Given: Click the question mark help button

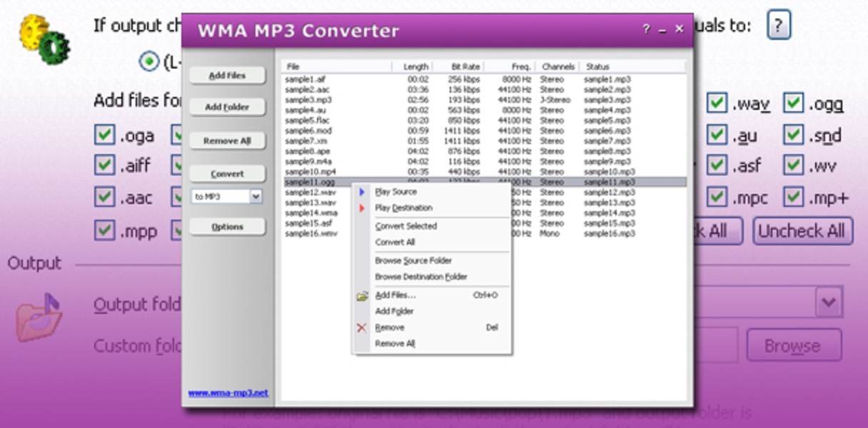Looking at the screenshot, I should click(778, 27).
